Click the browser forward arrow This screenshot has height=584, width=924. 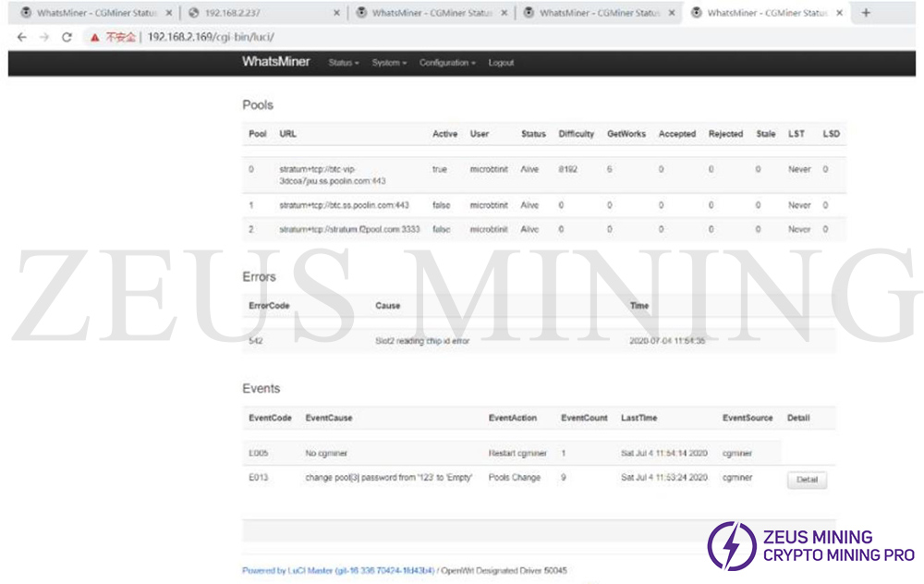point(43,37)
